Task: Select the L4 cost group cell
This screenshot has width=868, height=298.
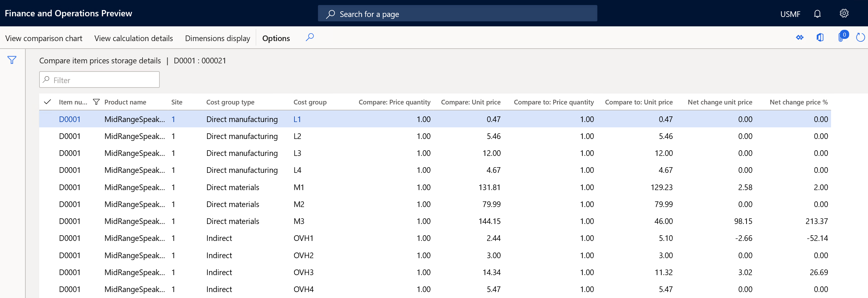Action: 297,170
